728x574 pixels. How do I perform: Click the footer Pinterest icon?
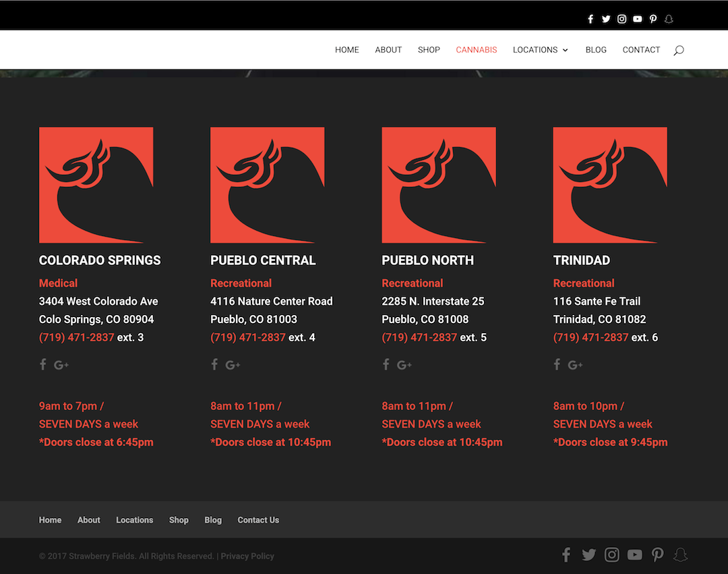658,554
